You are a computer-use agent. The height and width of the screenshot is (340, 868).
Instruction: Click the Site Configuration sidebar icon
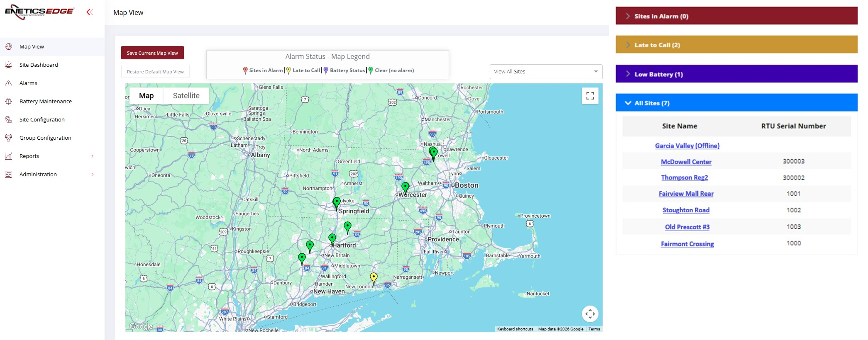tap(8, 119)
